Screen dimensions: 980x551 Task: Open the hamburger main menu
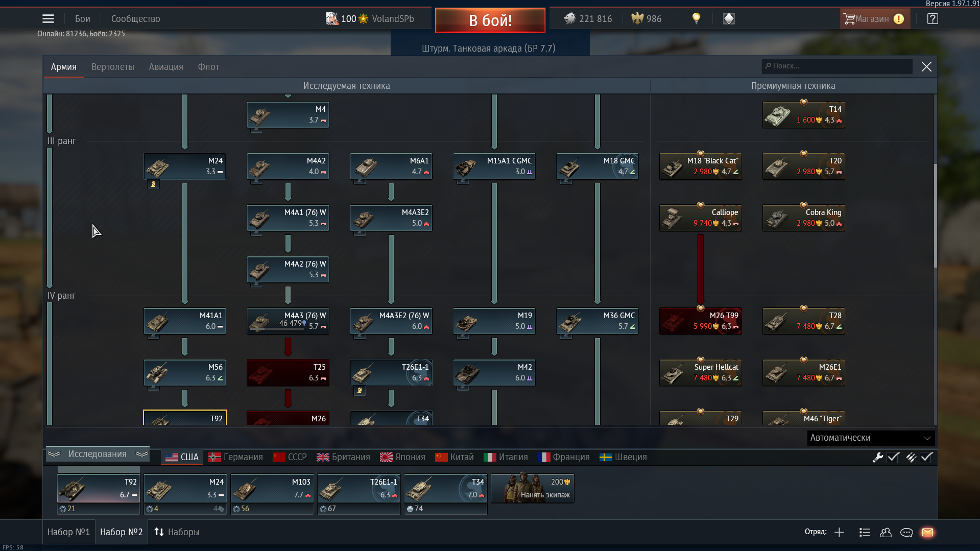tap(48, 19)
